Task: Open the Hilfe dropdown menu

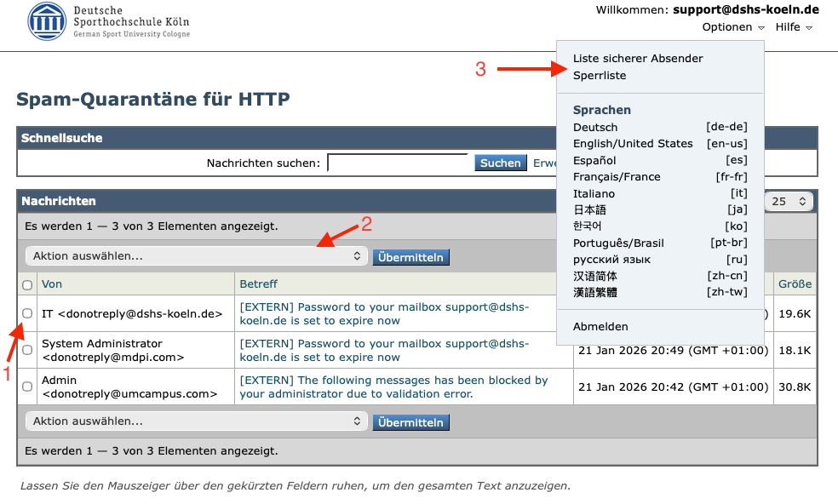Action: click(x=793, y=27)
